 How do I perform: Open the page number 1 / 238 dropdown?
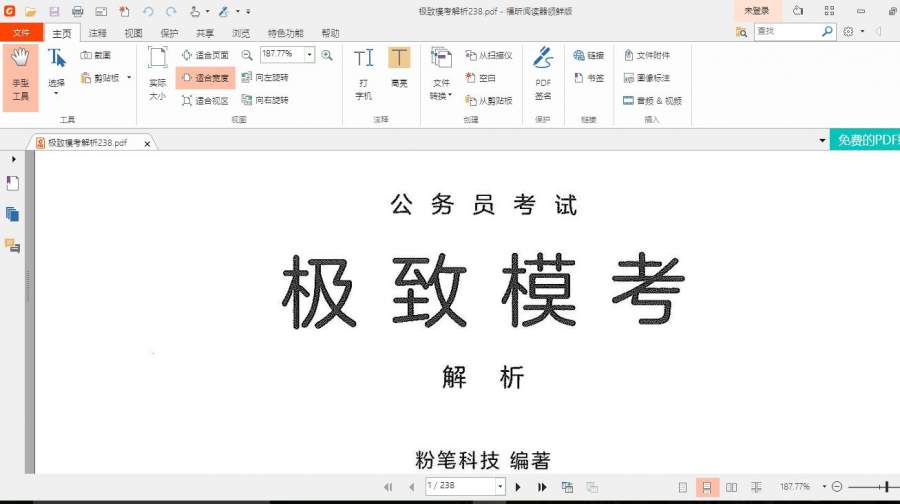500,486
